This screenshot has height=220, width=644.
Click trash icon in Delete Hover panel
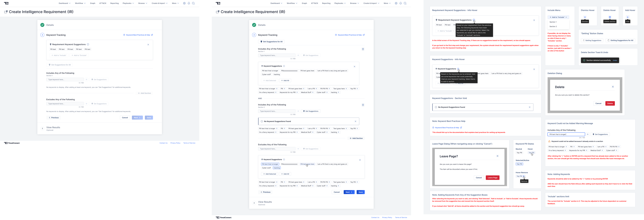tap(610, 17)
